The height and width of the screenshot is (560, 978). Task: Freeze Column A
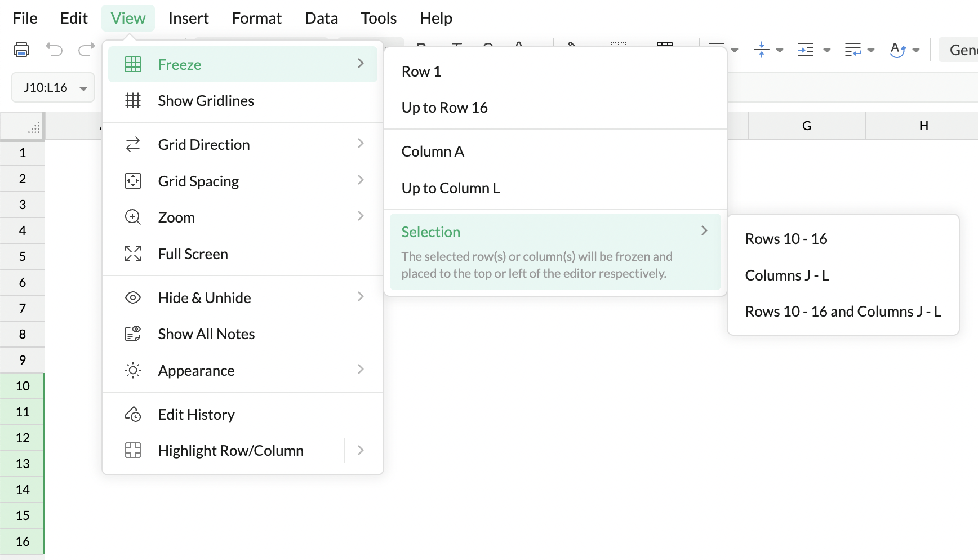click(433, 152)
